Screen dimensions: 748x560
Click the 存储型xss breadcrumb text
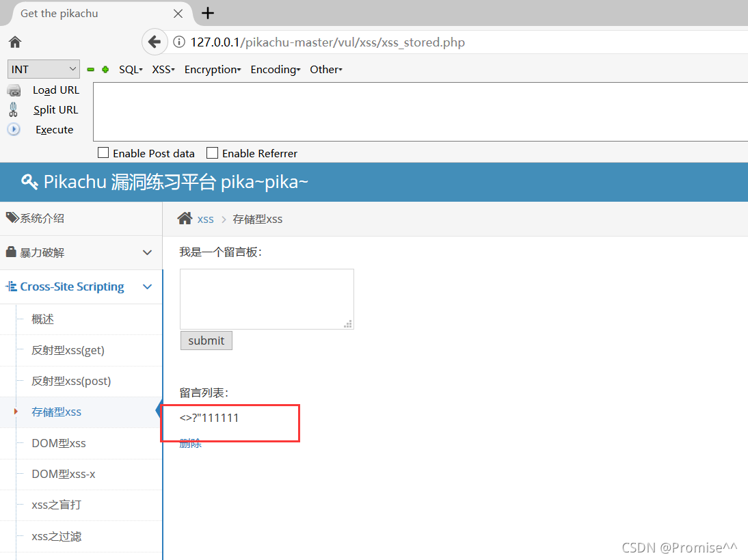tap(258, 219)
